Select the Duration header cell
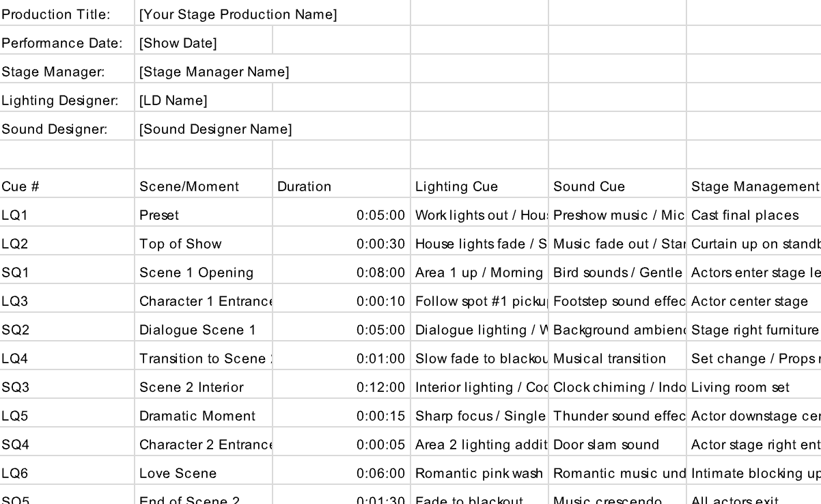821x504 pixels. pos(342,186)
